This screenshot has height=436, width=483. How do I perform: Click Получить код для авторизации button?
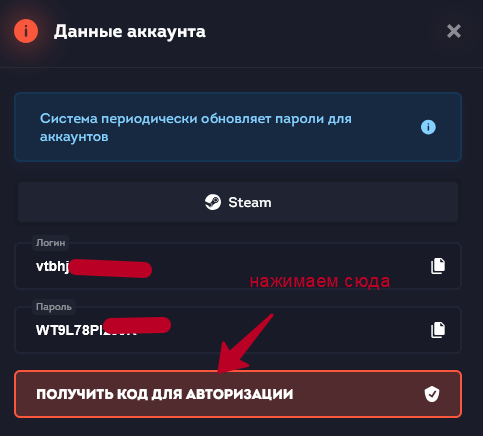(238, 394)
